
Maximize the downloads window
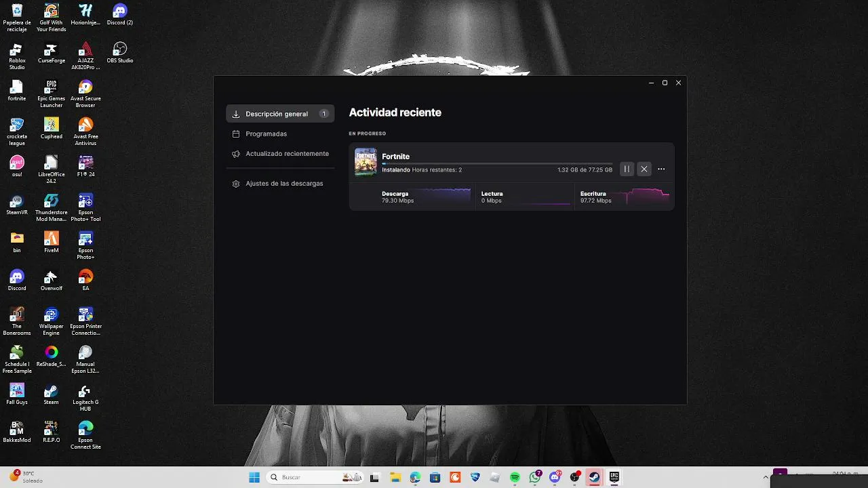coord(665,83)
